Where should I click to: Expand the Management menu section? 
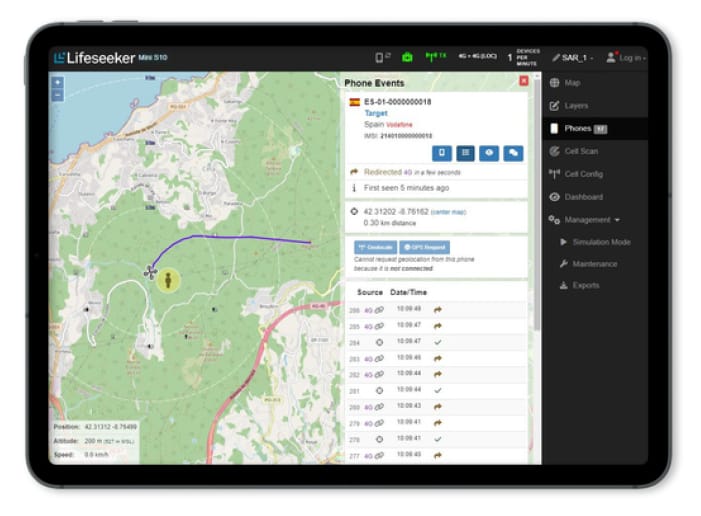[591, 219]
